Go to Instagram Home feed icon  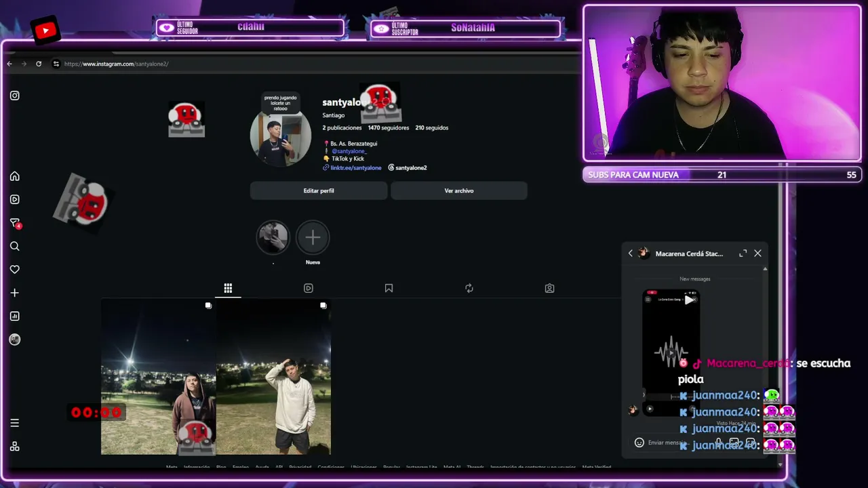click(15, 176)
